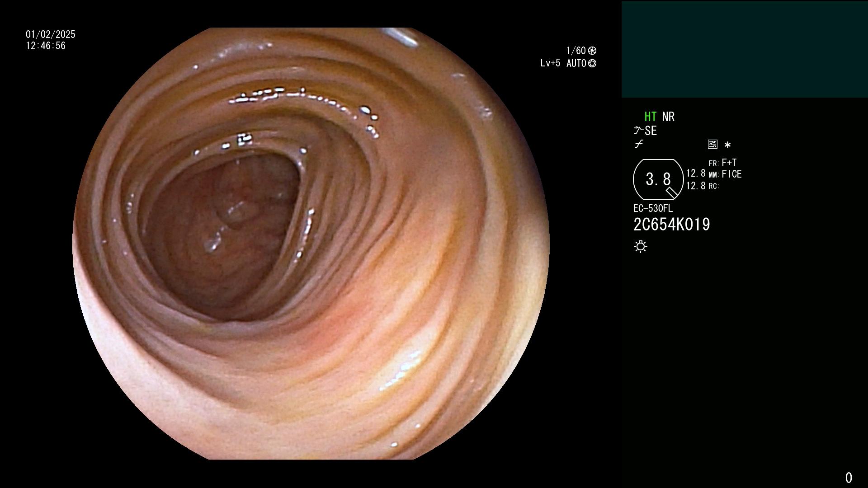The width and height of the screenshot is (868, 488).
Task: Click the empty RC: setting label
Action: click(714, 186)
